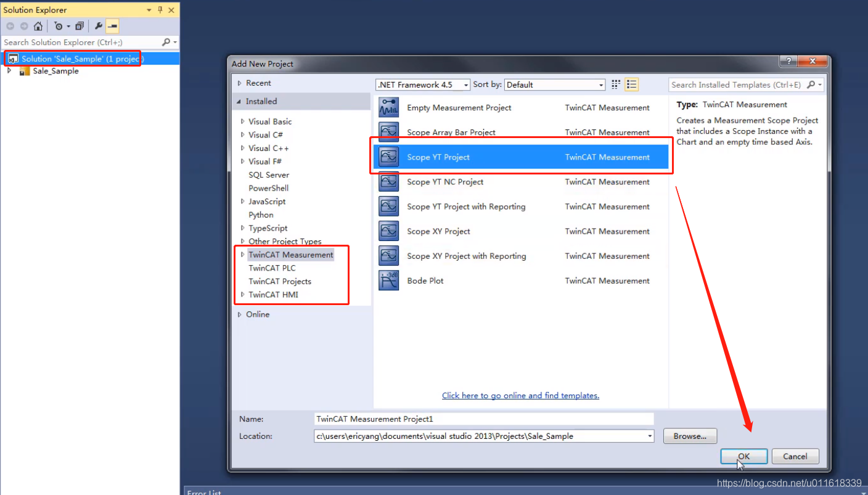Open Solution Explorer window position dropdown
Viewport: 868px width, 495px height.
[149, 10]
